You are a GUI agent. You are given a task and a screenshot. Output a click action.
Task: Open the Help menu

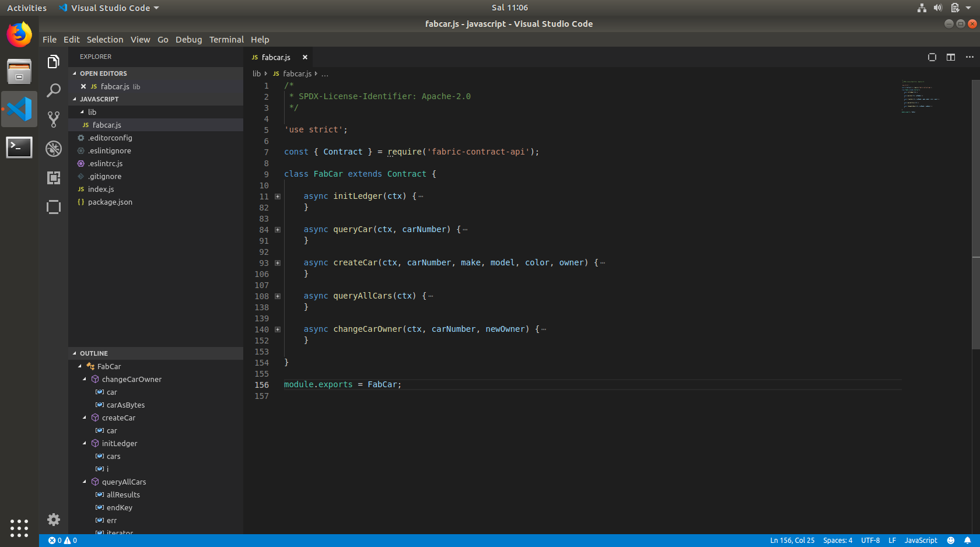(x=260, y=40)
